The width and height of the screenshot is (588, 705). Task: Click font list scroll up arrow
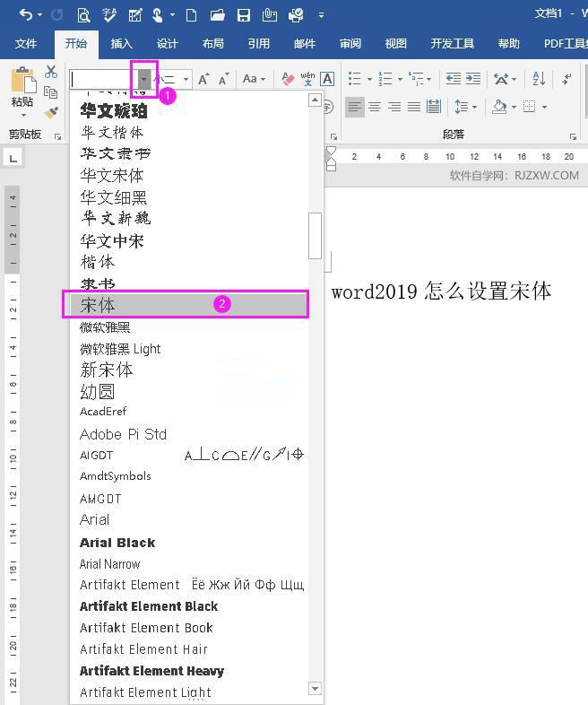tap(315, 100)
